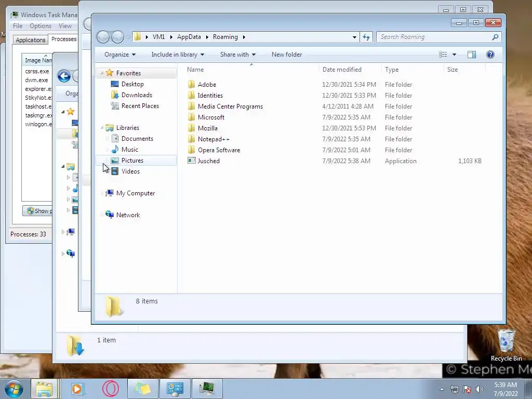The height and width of the screenshot is (399, 532).
Task: Open Task Manager File menu
Action: point(18,26)
